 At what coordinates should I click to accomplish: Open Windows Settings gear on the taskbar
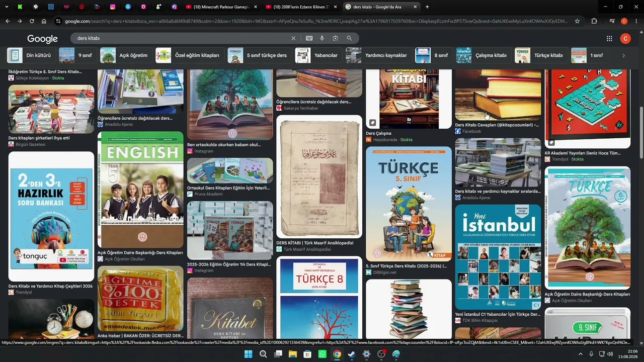tap(366, 354)
